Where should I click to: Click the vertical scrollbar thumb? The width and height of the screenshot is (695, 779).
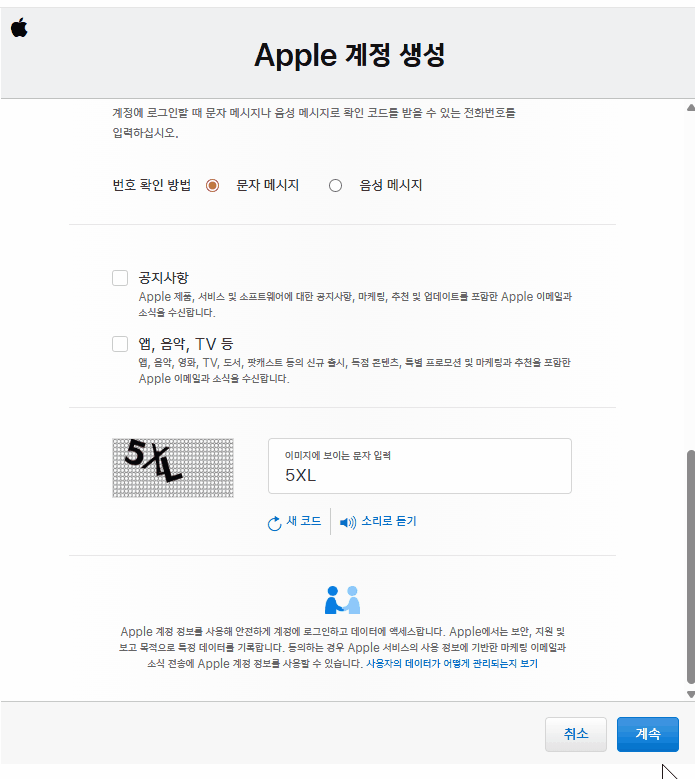(x=689, y=565)
